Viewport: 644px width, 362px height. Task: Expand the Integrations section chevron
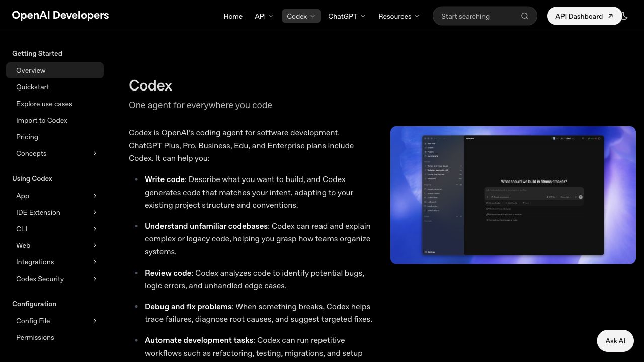coord(95,262)
